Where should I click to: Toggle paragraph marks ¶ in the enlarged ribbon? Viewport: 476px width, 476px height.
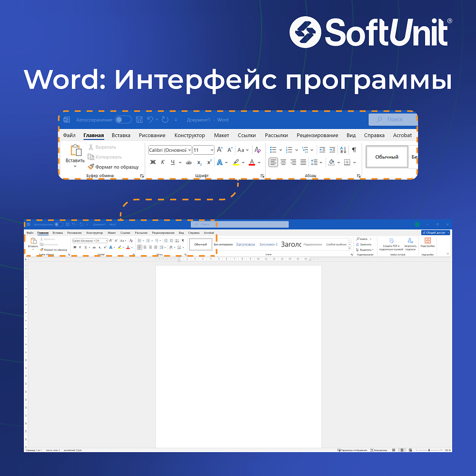[354, 150]
